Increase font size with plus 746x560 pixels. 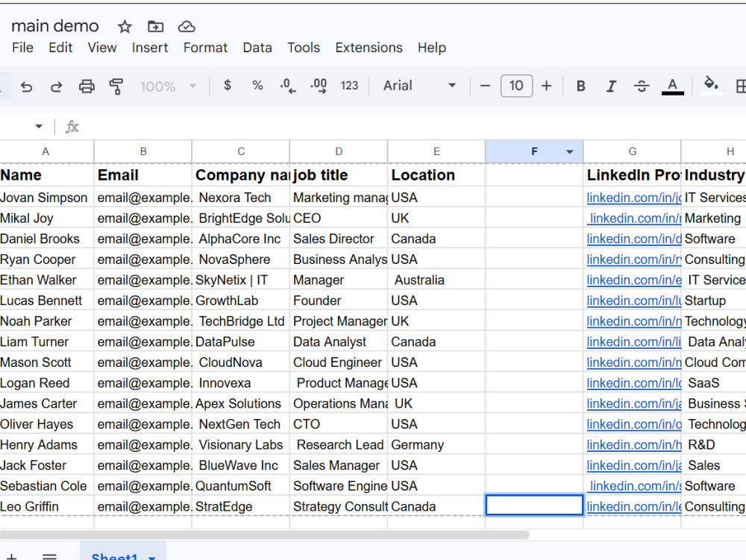pos(546,86)
